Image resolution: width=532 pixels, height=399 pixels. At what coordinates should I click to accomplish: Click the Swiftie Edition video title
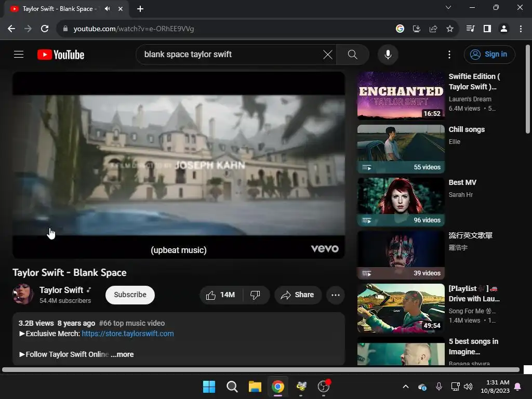pos(474,82)
